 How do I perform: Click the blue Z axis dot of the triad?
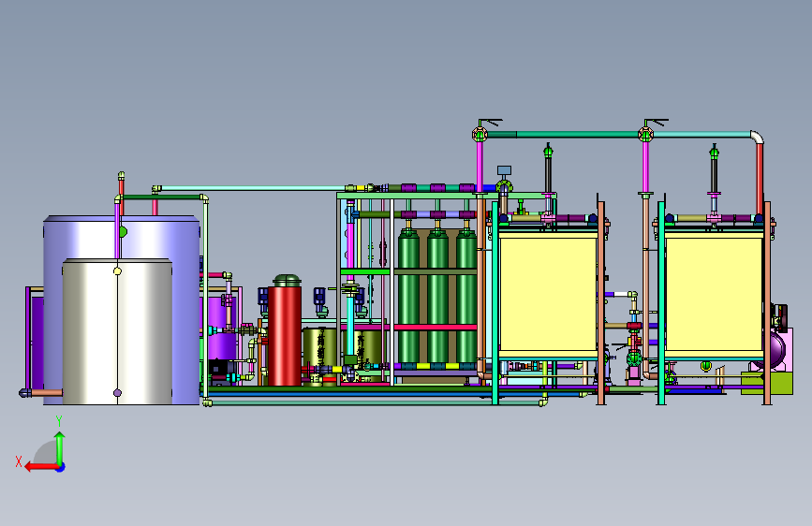61,467
